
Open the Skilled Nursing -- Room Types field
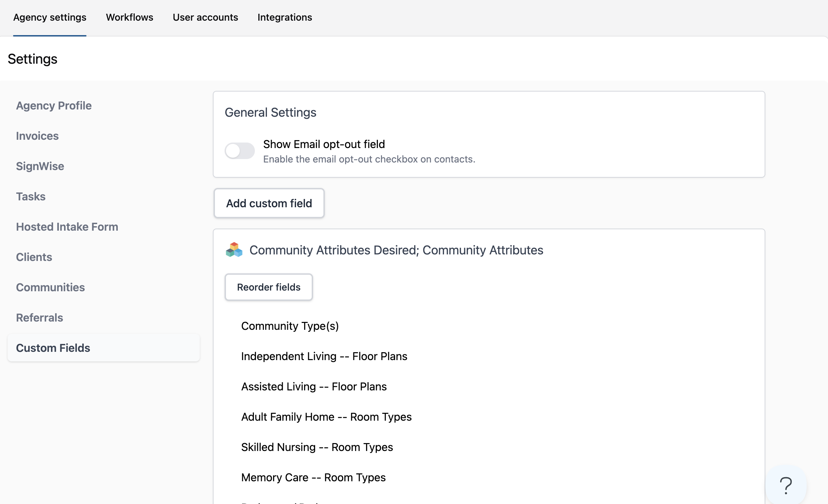317,447
